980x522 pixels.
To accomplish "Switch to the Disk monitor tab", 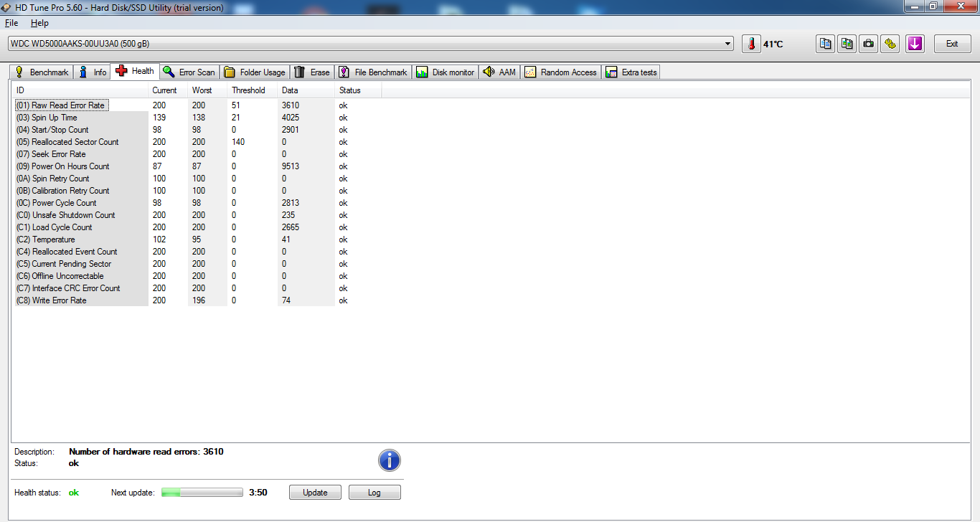I will point(446,72).
